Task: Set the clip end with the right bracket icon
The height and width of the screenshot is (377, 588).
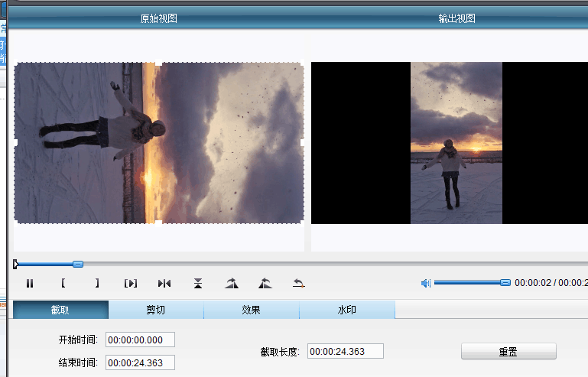Action: click(97, 283)
